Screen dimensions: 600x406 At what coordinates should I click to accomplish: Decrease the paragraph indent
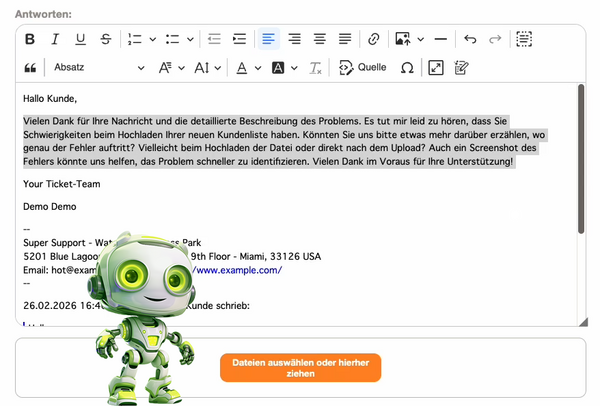(x=214, y=39)
